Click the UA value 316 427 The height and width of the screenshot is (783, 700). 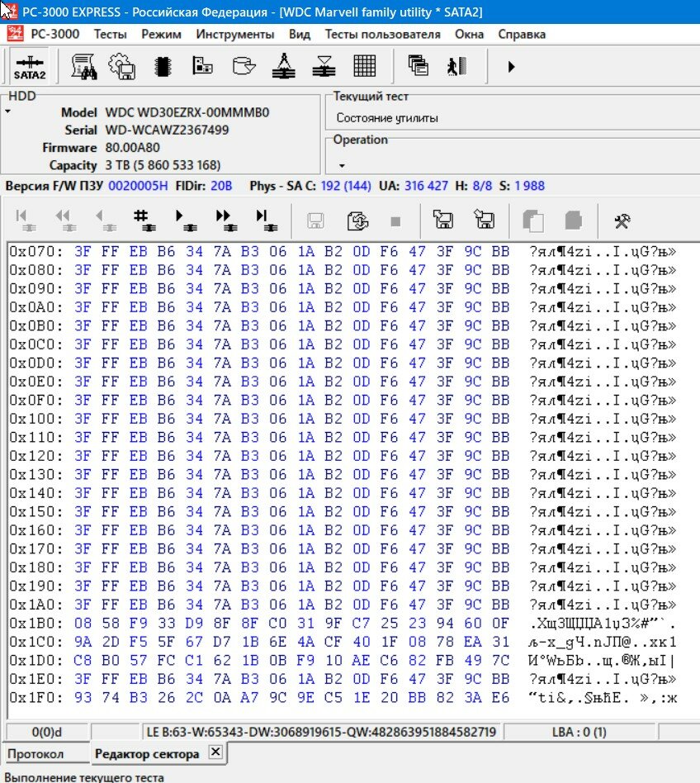(x=426, y=186)
